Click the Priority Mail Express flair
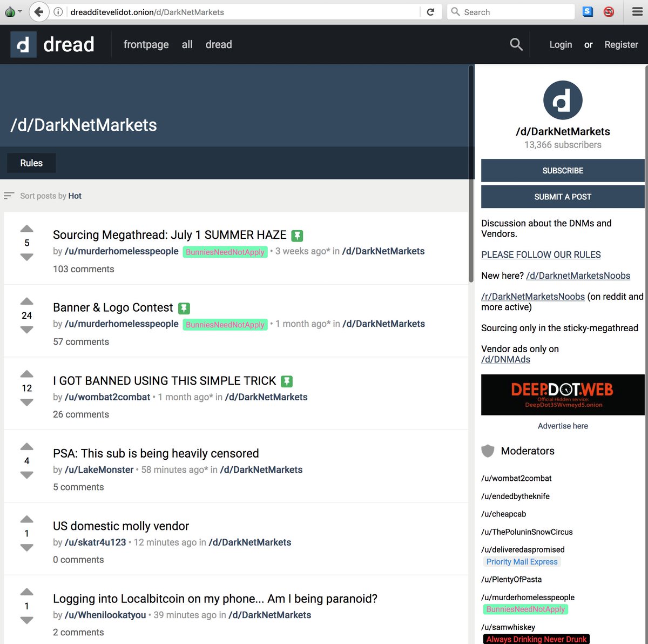Viewport: 648px width, 644px height. pyautogui.click(x=522, y=562)
